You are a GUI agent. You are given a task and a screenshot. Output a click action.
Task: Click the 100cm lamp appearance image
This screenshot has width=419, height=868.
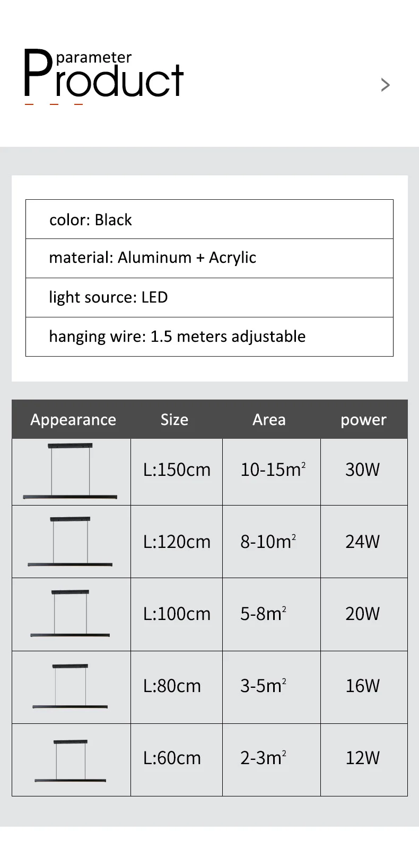[70, 614]
